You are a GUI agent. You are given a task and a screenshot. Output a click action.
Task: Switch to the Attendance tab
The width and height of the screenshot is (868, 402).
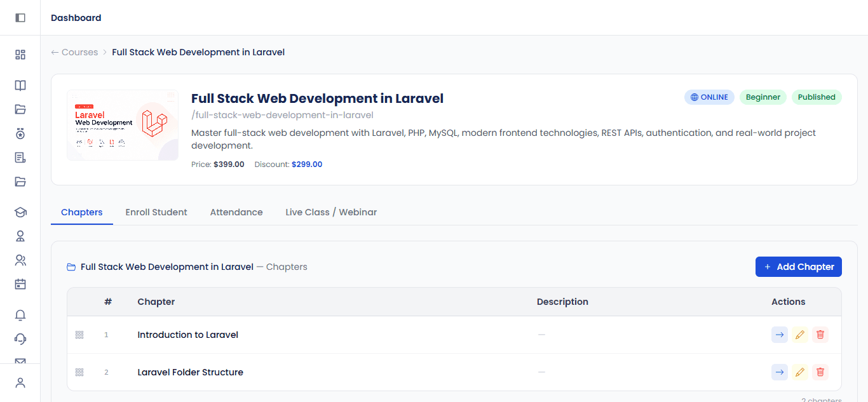[236, 212]
